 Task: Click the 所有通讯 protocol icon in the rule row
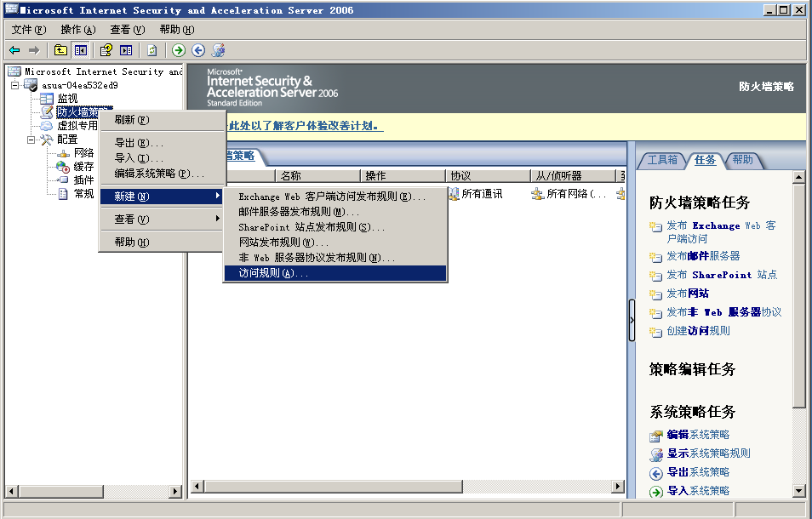tap(455, 194)
